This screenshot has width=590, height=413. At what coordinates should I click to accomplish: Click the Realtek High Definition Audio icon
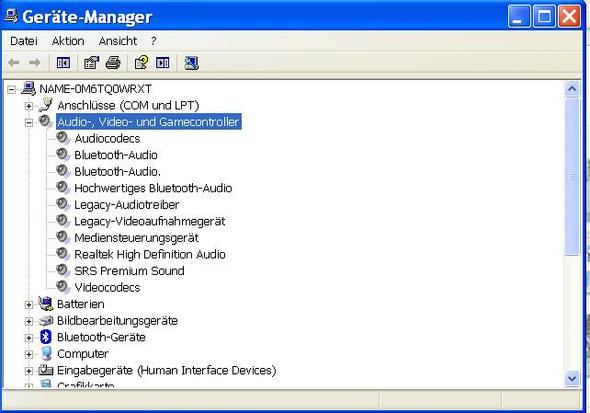(63, 254)
